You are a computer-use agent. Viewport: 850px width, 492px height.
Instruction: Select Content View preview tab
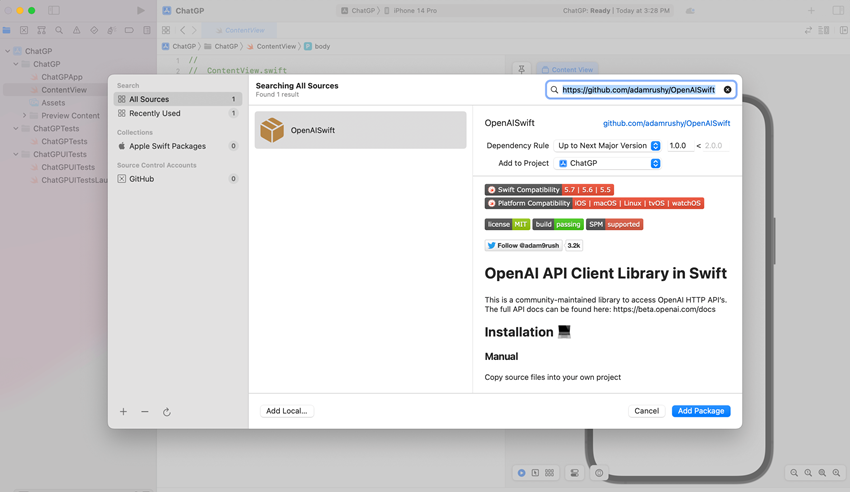coord(568,69)
